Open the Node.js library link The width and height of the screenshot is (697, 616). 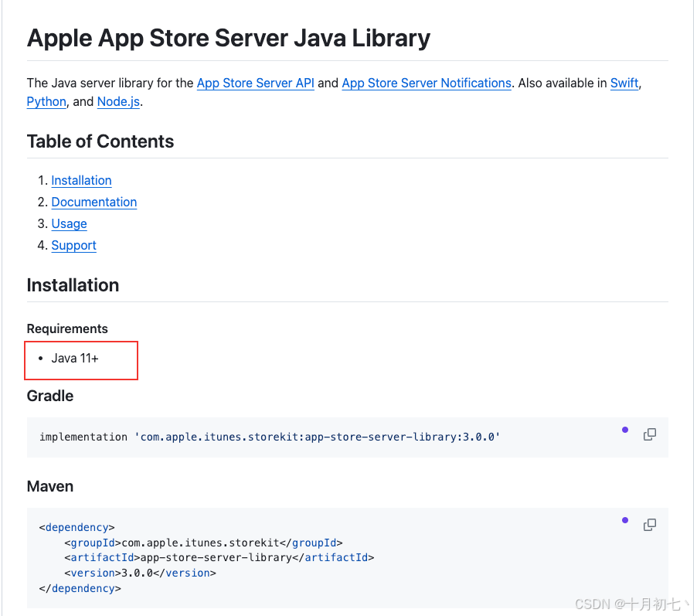click(118, 102)
